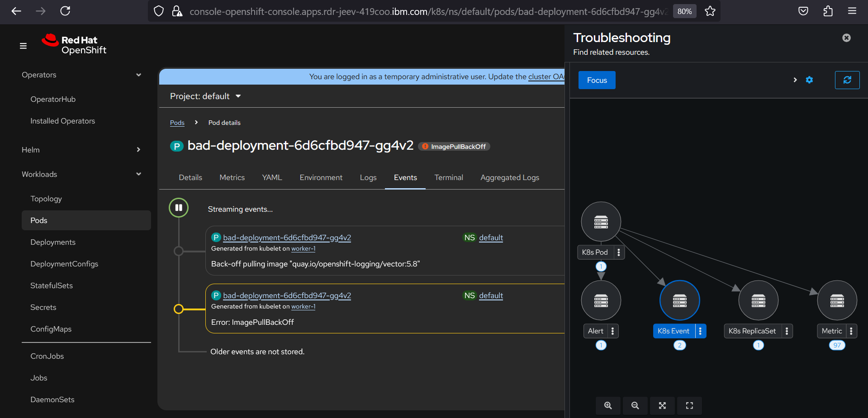
Task: Collapse the Operators navigation section
Action: (x=138, y=75)
